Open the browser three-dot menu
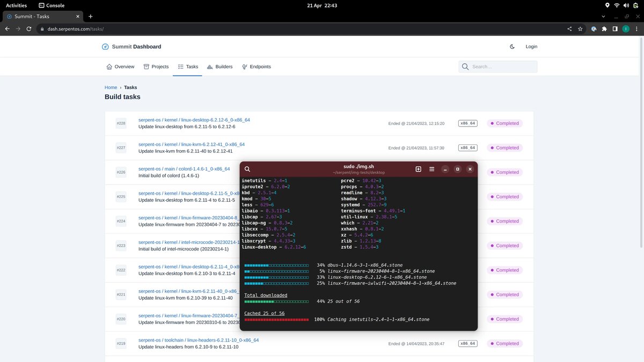 pyautogui.click(x=636, y=29)
